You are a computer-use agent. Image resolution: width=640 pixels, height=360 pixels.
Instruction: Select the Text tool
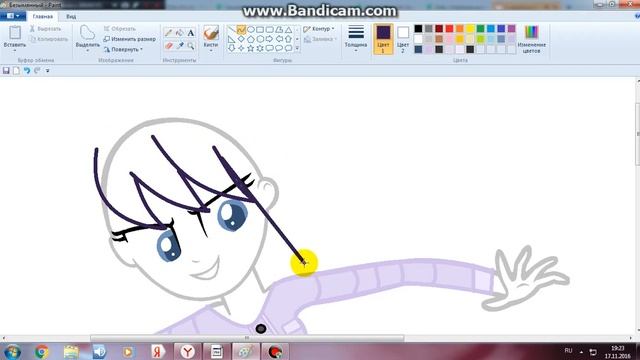pos(191,33)
